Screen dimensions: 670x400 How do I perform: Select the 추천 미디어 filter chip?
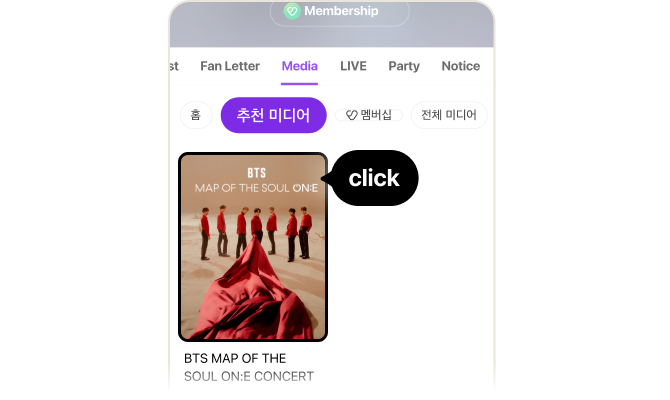click(273, 115)
